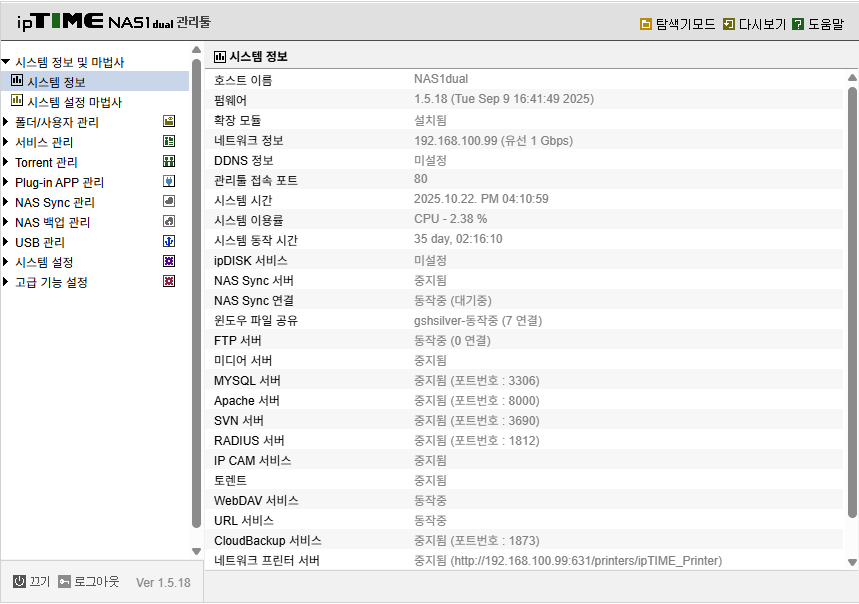Click the folder/user management icon in sidebar
The width and height of the screenshot is (859, 604).
coord(169,122)
